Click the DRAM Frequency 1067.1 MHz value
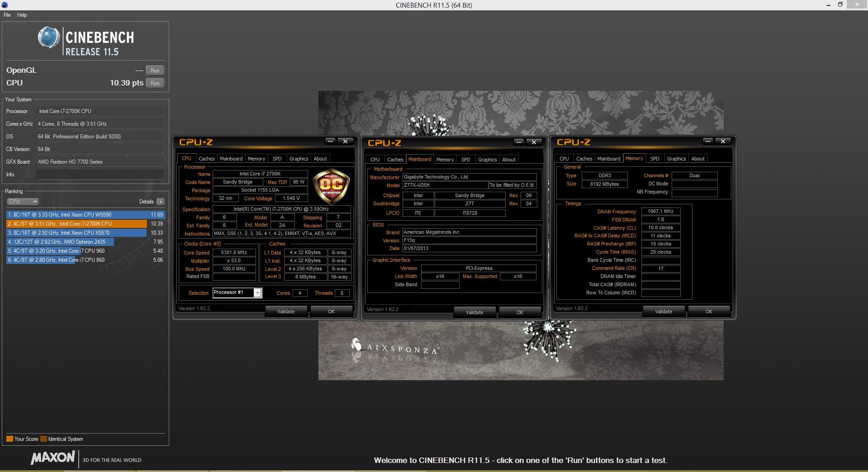Viewport: 868px width, 472px height. click(x=661, y=211)
